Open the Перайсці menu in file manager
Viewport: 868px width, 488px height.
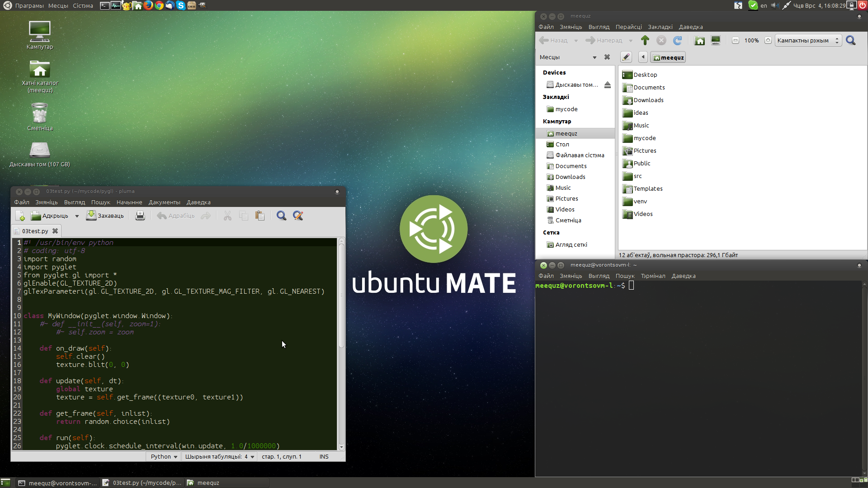628,27
